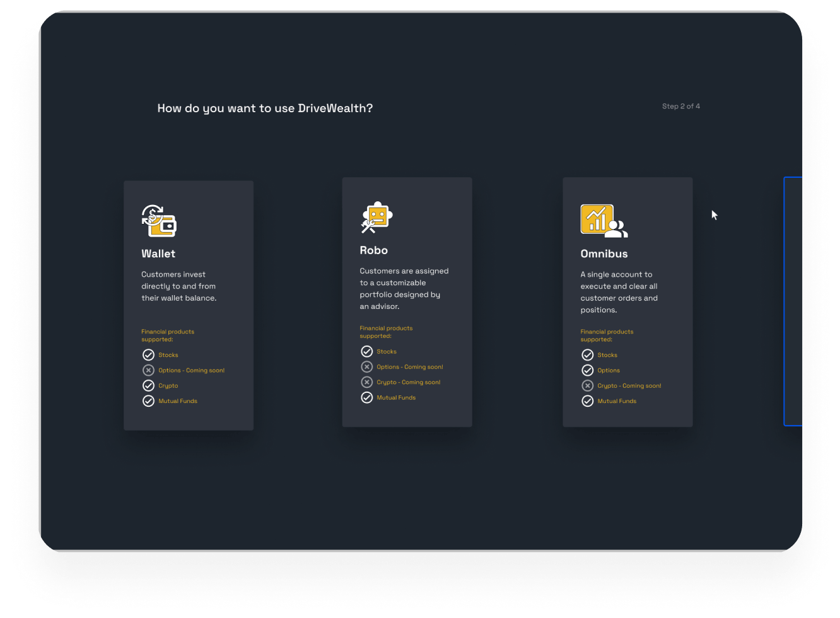Click 'Mutual Funds' label in Omnibus card
840x618 pixels.
(x=617, y=401)
